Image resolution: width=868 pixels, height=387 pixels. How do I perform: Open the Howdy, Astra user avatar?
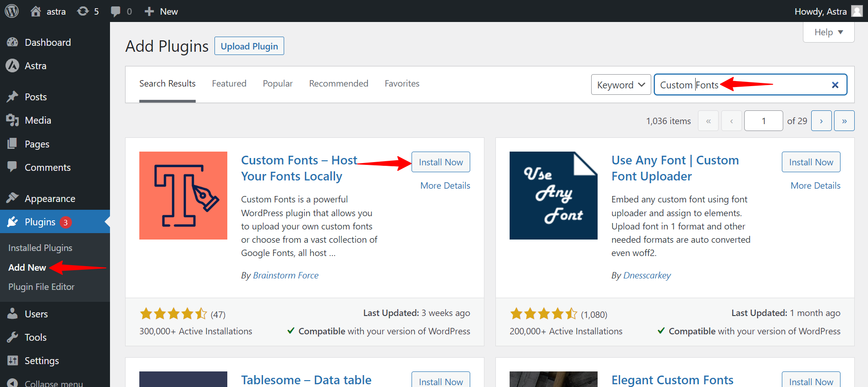[857, 11]
